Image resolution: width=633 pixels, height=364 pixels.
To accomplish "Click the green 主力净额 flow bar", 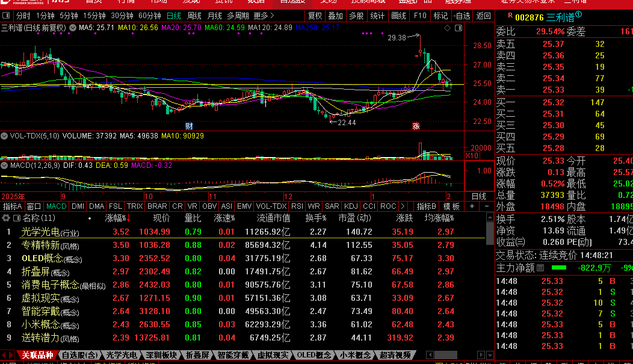I will (559, 268).
